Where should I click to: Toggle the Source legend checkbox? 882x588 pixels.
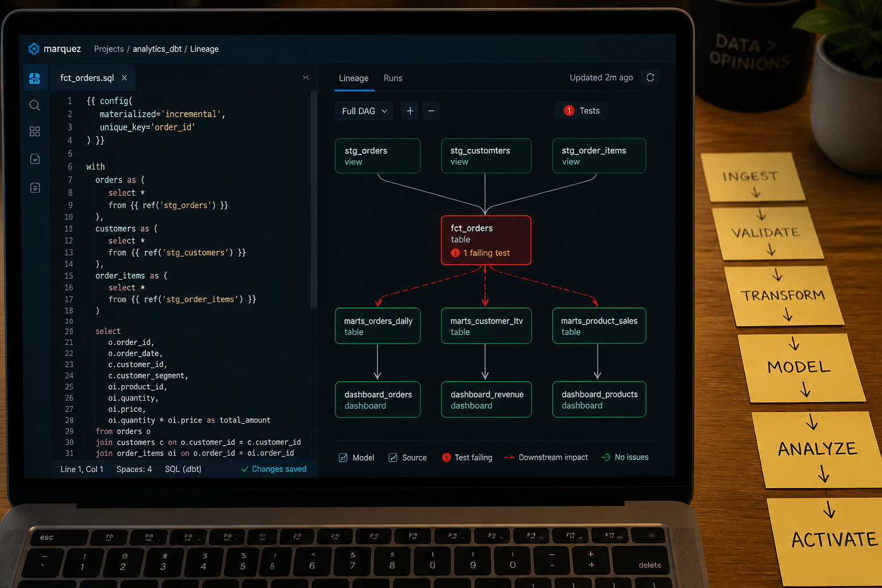(x=393, y=458)
